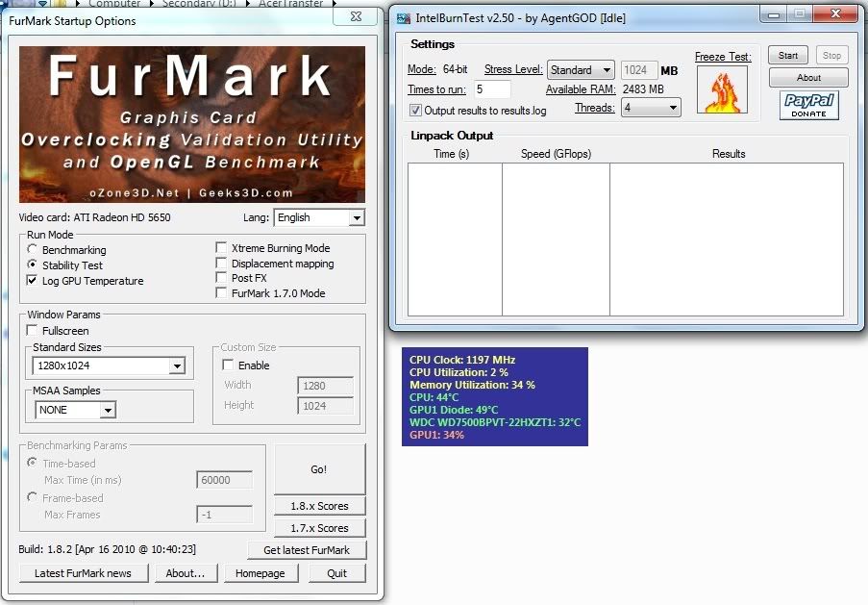Viewport: 868px width, 605px height.
Task: Click the FurMark banner image
Action: (x=192, y=124)
